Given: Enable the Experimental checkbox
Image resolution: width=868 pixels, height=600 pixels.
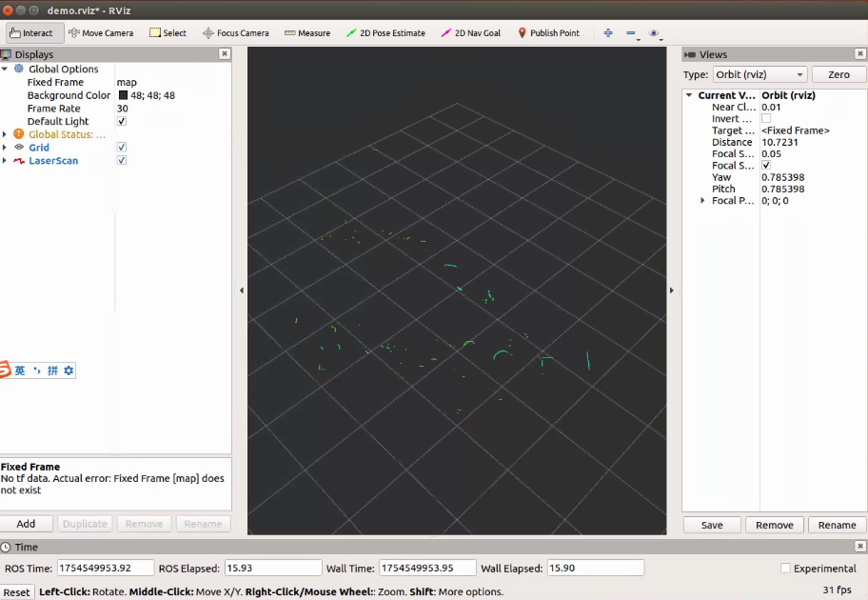Looking at the screenshot, I should pos(785,568).
